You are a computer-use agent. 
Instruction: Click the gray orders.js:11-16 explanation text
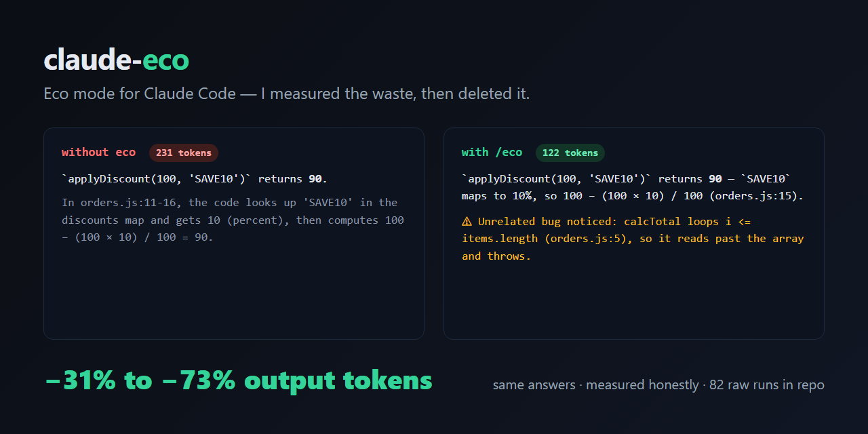[233, 220]
